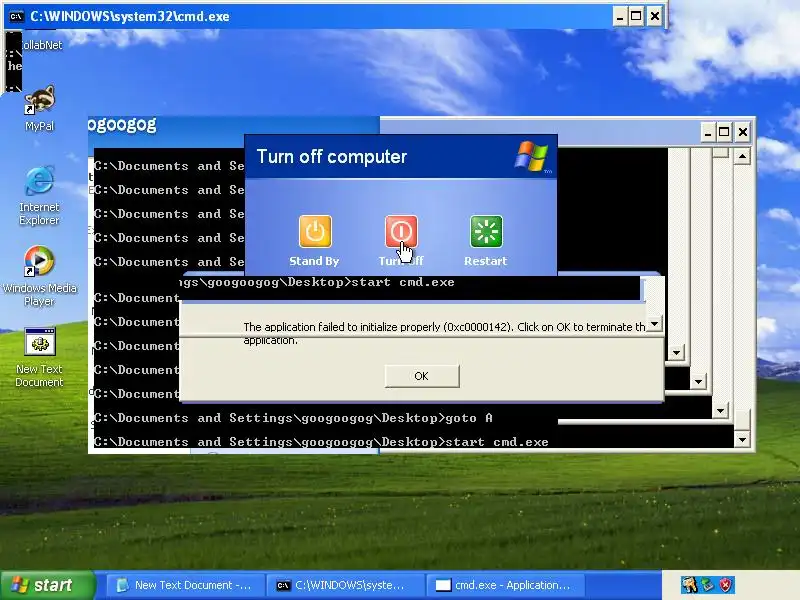
Task: Maximize the C:\WINDOWS\system32\cmd.exe window
Action: click(x=636, y=16)
